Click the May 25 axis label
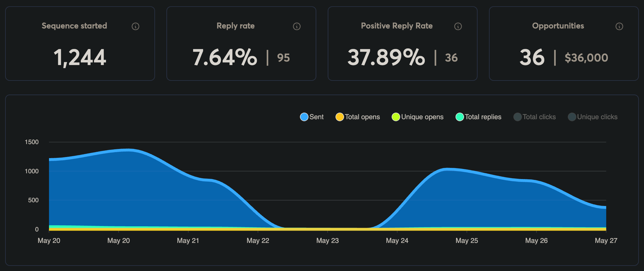This screenshot has width=644, height=271. (x=467, y=241)
